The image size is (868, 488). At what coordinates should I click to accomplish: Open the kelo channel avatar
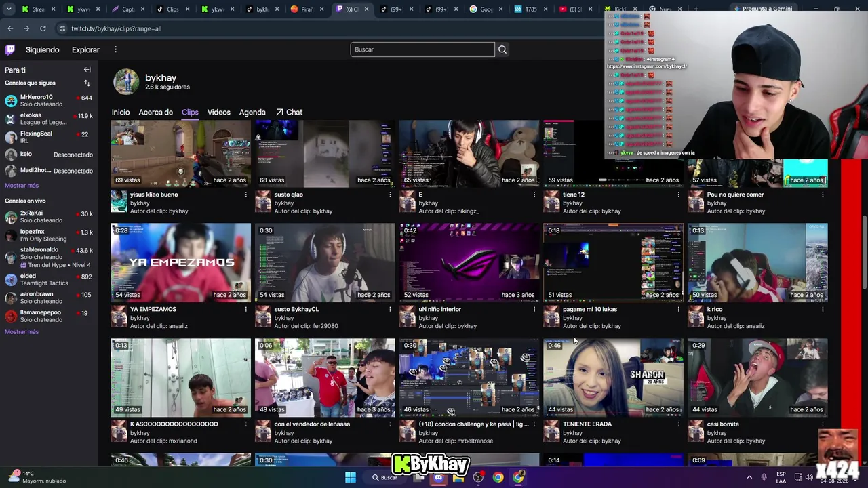click(11, 155)
